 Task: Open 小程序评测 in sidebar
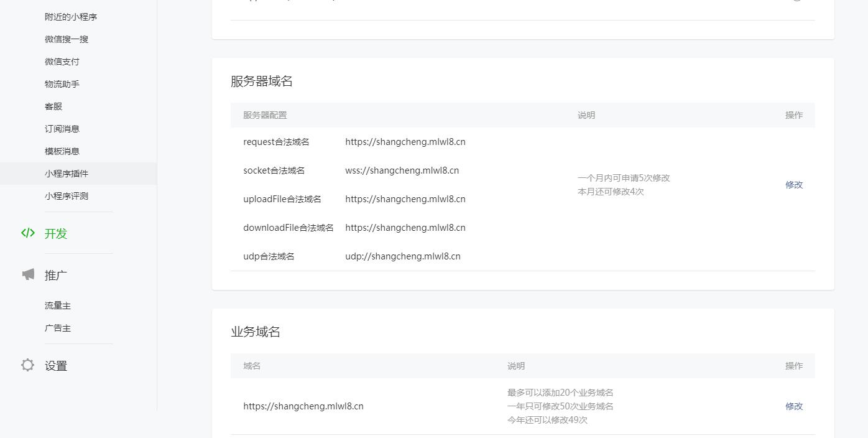(67, 196)
